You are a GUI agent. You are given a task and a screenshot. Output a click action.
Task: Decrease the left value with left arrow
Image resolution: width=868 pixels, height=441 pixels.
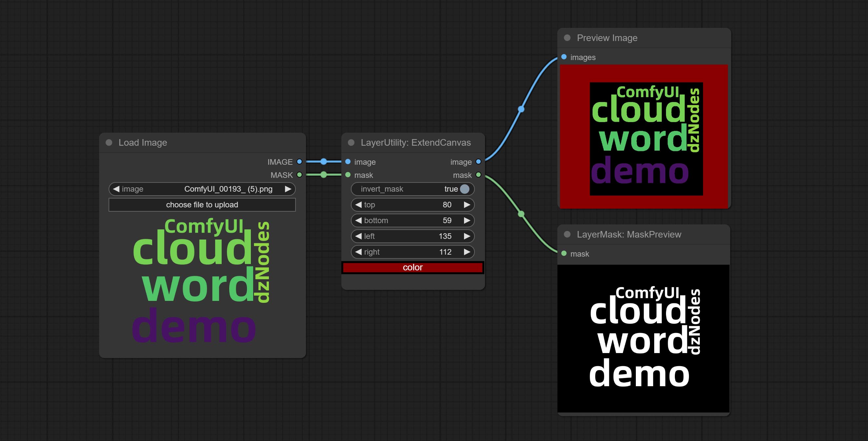click(358, 236)
